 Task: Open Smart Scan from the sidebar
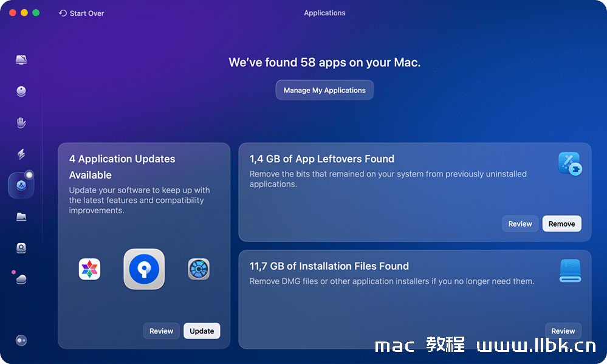click(21, 60)
